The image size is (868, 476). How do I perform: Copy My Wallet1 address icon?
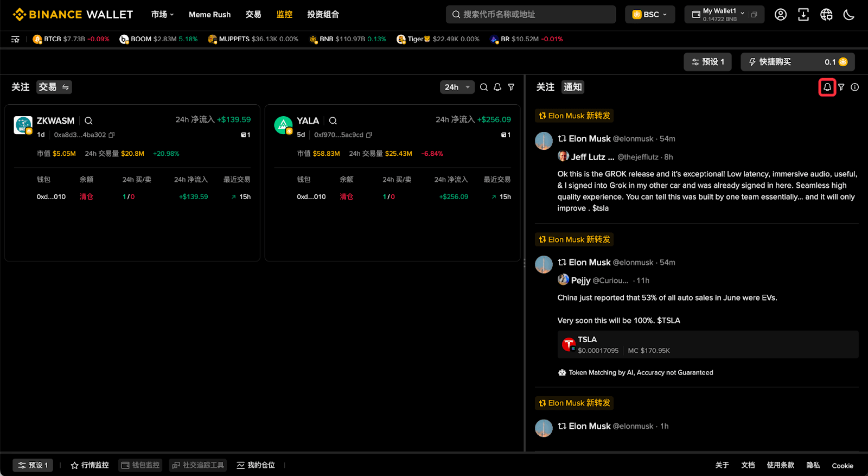(x=754, y=15)
